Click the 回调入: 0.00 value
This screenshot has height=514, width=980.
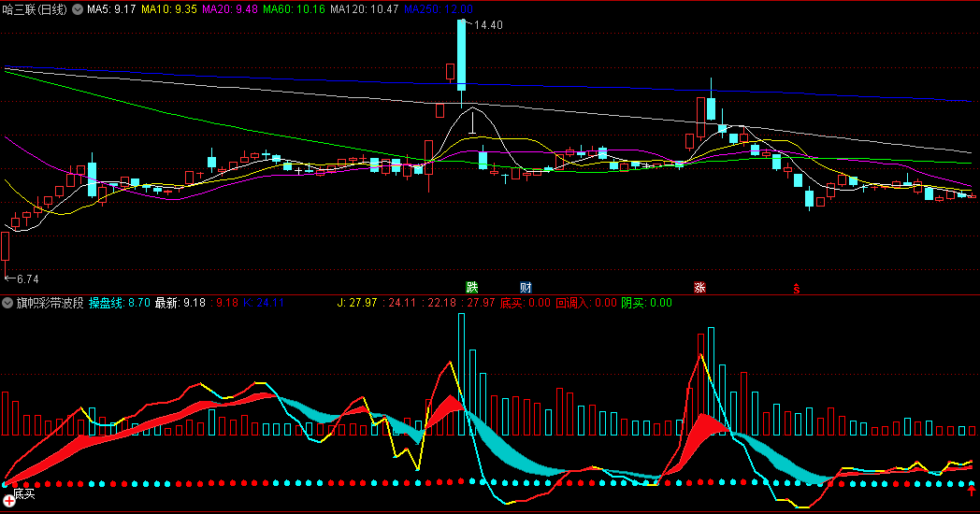click(x=586, y=303)
